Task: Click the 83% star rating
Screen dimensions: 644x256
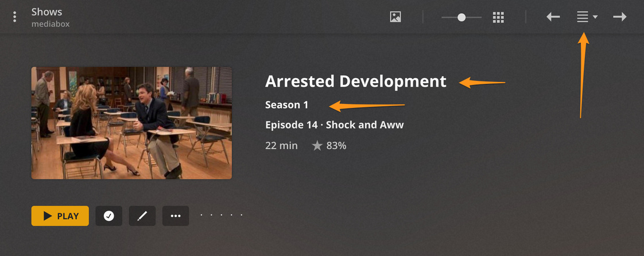Action: click(x=329, y=145)
